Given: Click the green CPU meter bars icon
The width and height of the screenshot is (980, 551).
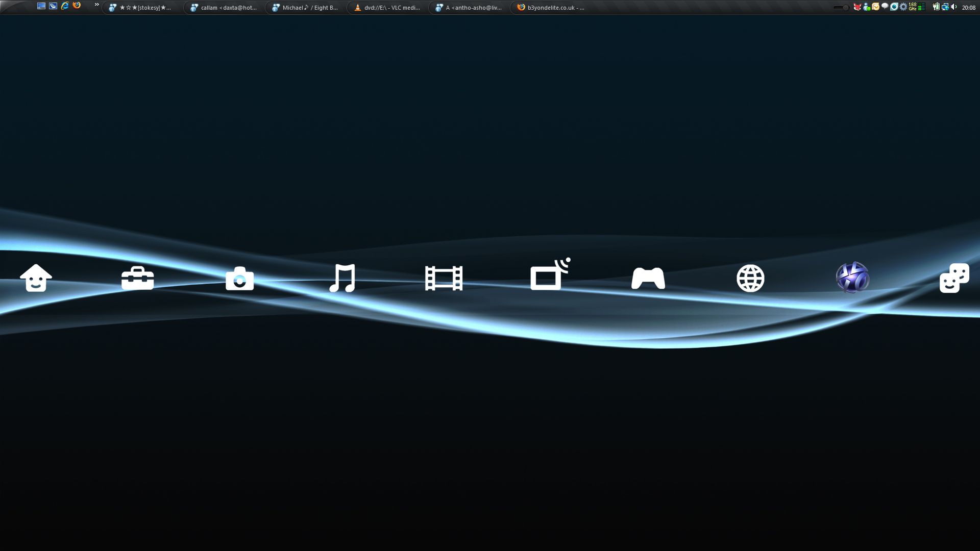Looking at the screenshot, I should (921, 7).
